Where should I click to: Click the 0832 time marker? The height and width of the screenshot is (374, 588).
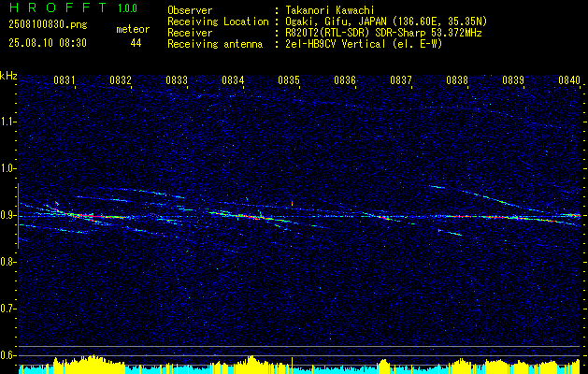(121, 79)
